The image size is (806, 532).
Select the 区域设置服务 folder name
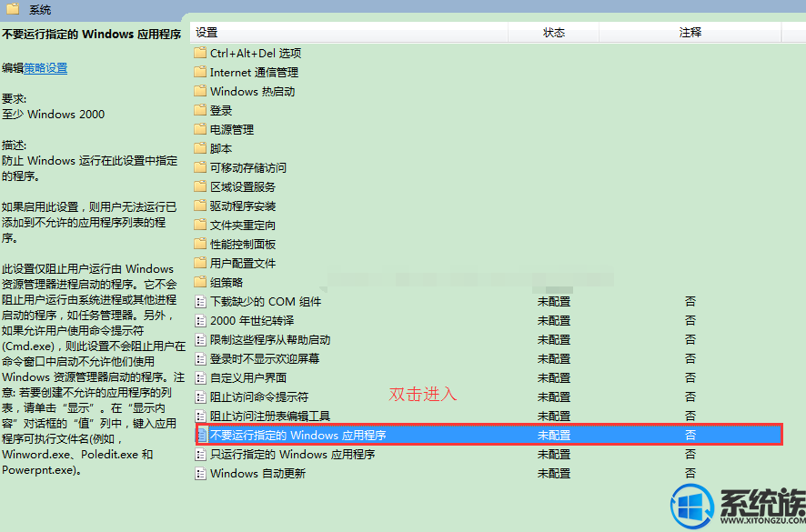pos(243,186)
